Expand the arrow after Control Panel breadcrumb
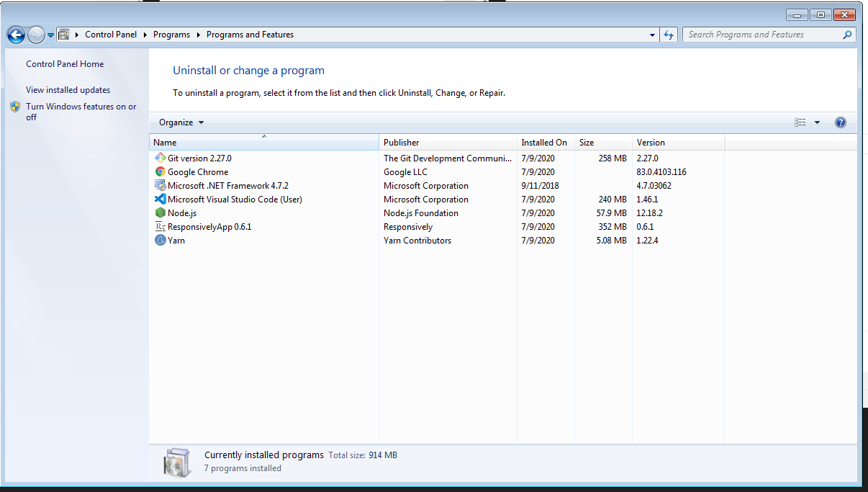The height and width of the screenshot is (492, 868). tap(145, 35)
